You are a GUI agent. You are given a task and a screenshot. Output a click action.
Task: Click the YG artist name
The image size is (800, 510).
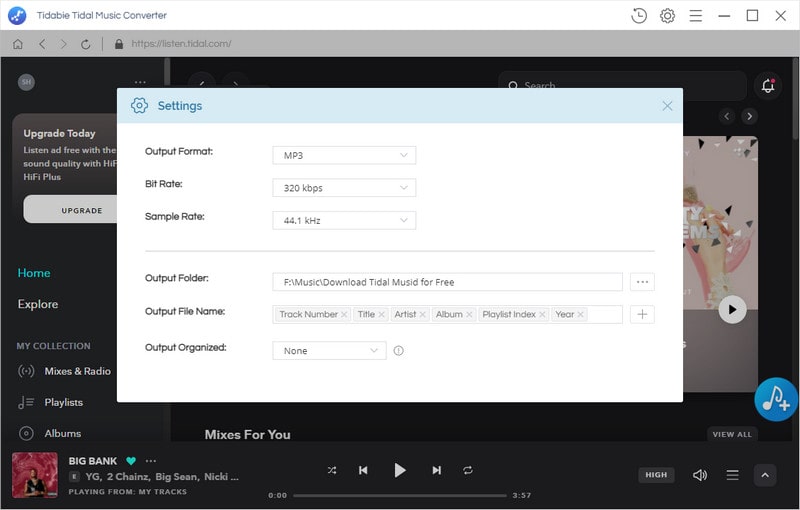(93, 477)
